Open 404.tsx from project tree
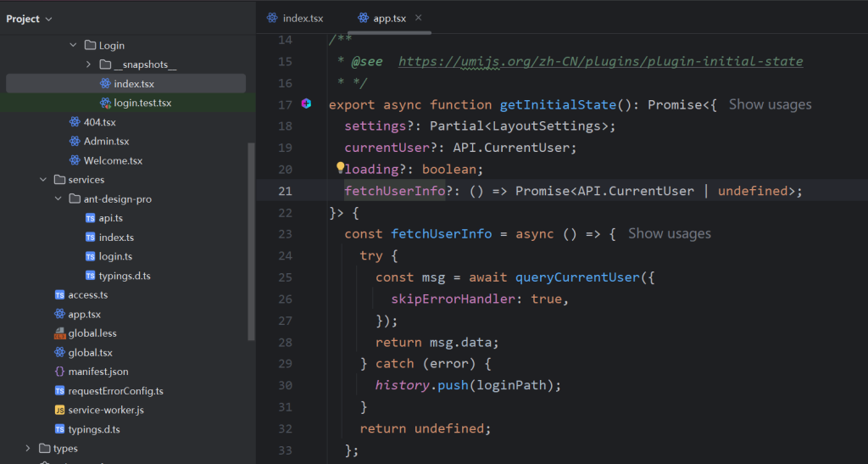Image resolution: width=868 pixels, height=464 pixels. pyautogui.click(x=100, y=122)
